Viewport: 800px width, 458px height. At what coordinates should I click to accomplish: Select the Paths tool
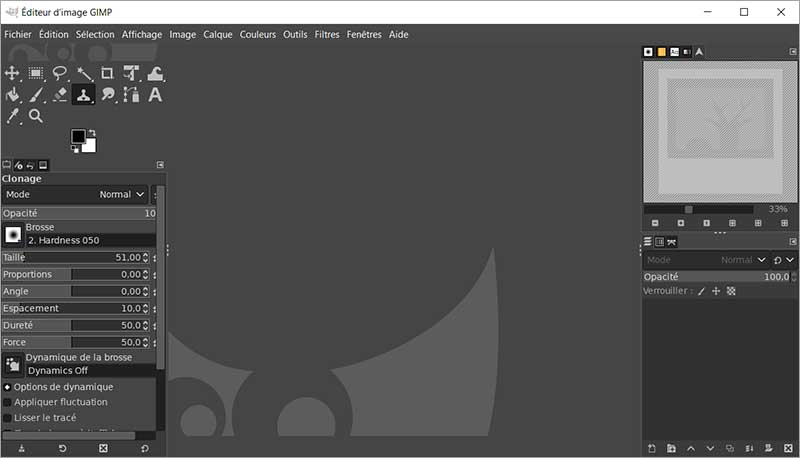pyautogui.click(x=131, y=95)
